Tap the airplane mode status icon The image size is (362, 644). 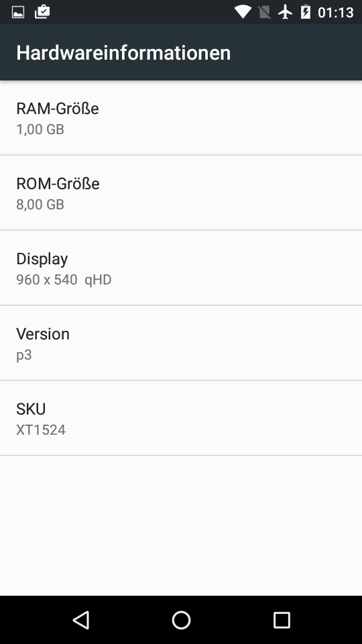point(285,12)
